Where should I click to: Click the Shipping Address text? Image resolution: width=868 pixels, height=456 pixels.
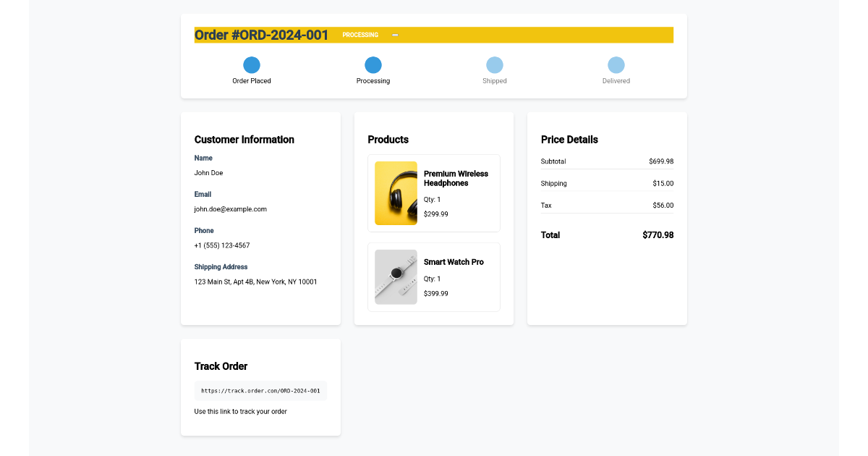[221, 266]
